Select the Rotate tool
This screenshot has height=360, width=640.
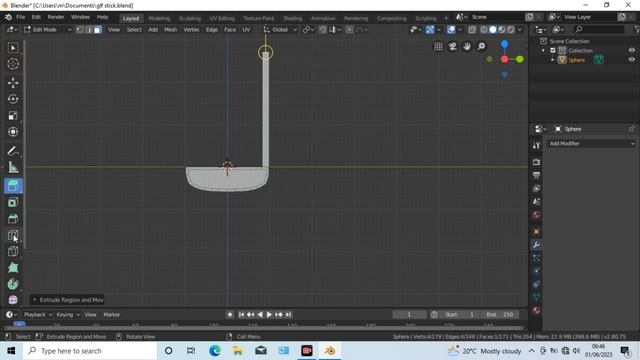(13, 99)
